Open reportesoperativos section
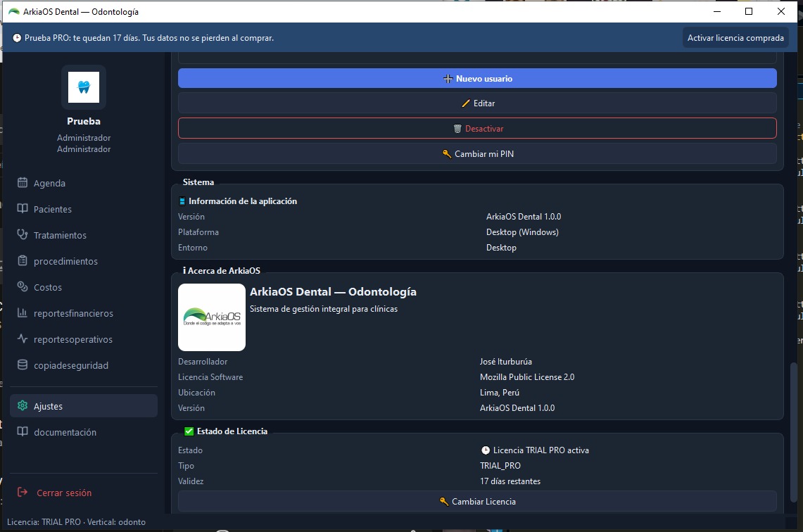The height and width of the screenshot is (532, 803). click(x=84, y=339)
